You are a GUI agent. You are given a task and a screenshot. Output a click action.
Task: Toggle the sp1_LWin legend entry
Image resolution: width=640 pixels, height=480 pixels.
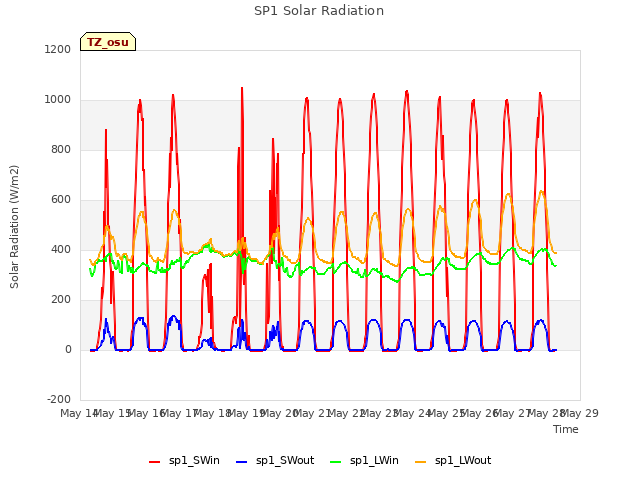pos(364,461)
